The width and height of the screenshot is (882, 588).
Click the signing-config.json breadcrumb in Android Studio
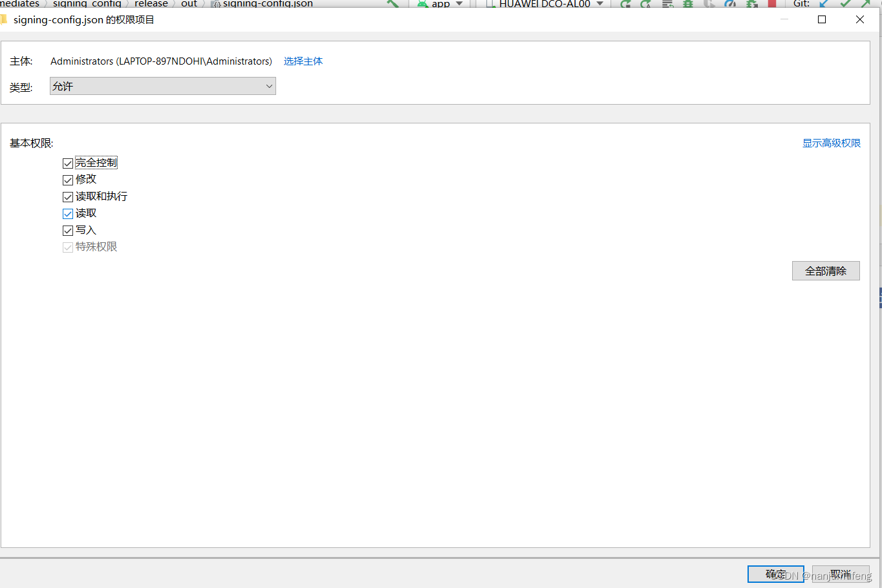262,4
